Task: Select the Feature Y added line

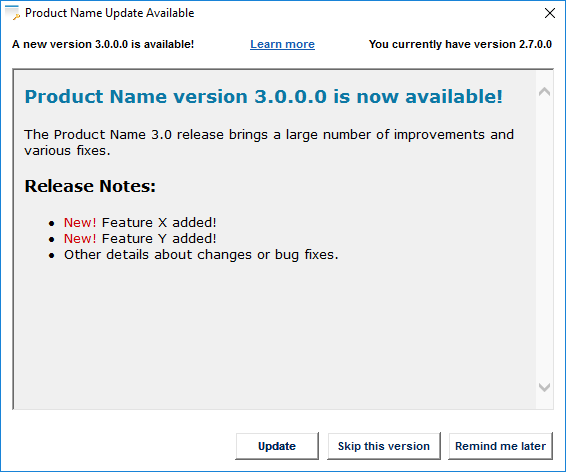Action: tap(140, 239)
